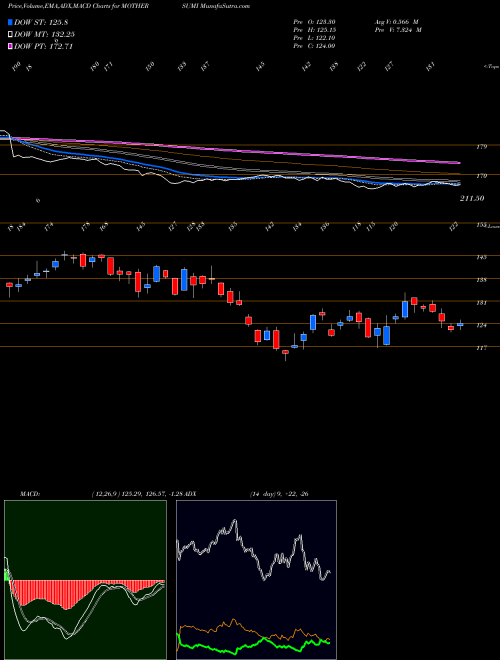Click the last blue candlestick on chart
The image size is (500, 660).
[x=460, y=324]
